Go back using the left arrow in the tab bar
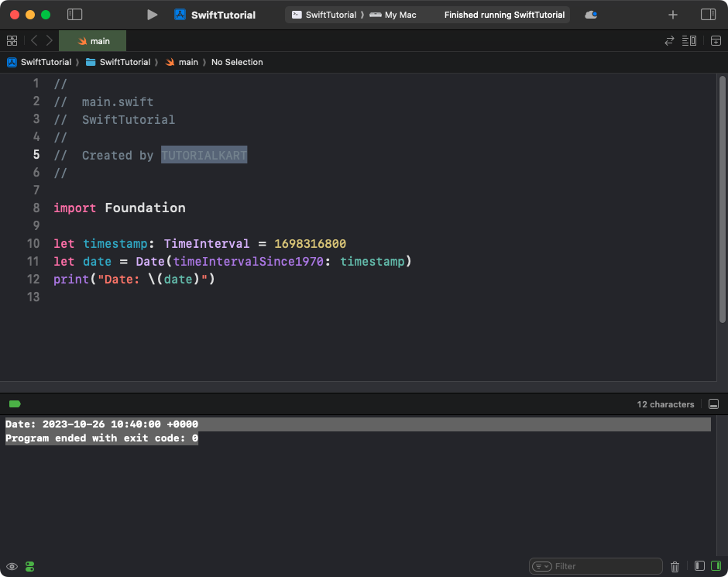 point(34,41)
